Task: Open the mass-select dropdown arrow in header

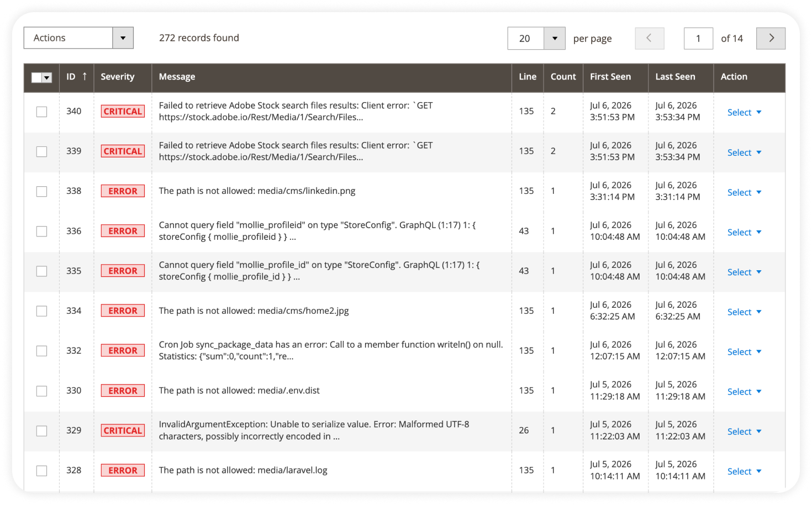Action: 47,77
